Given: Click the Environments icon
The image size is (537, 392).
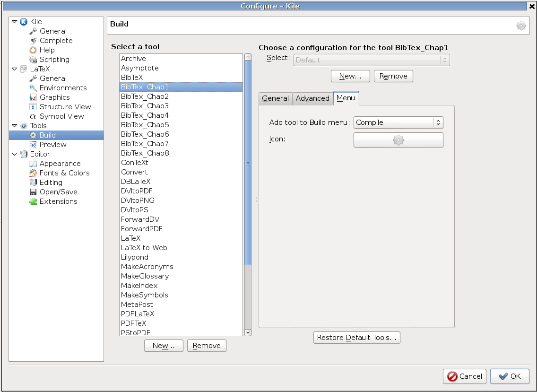Looking at the screenshot, I should 33,88.
